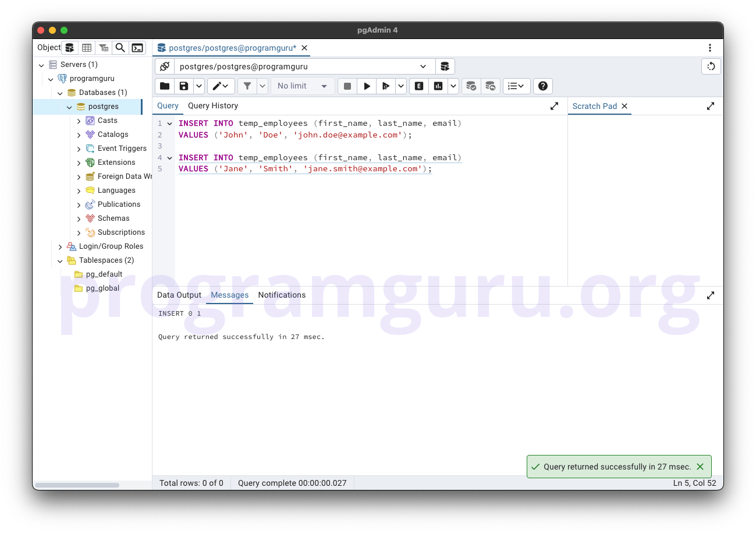Dismiss the query success notification
The width and height of the screenshot is (756, 533).
click(700, 467)
